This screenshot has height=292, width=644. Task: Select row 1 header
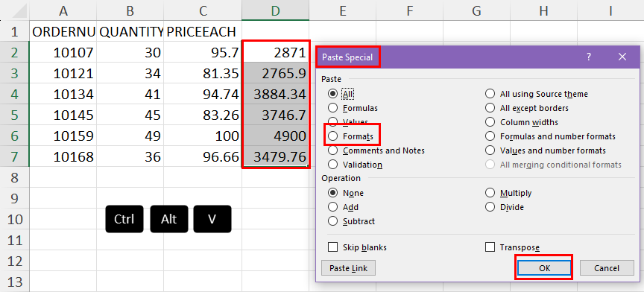[x=15, y=31]
